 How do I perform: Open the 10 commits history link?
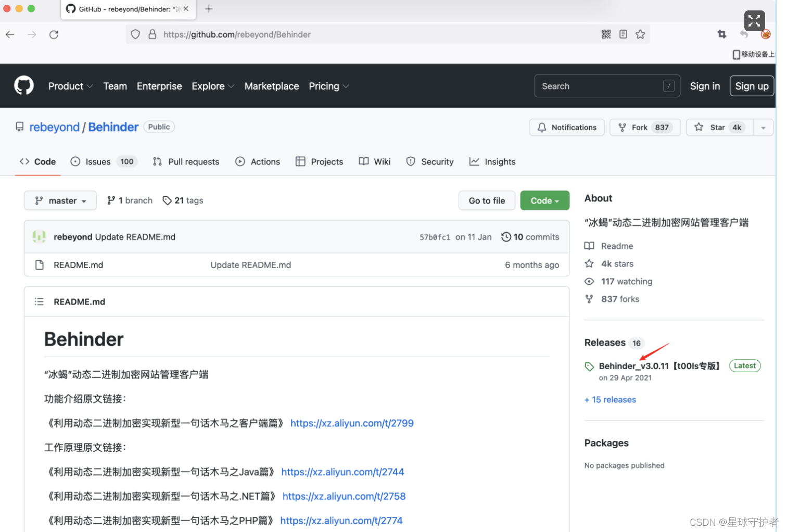click(530, 237)
